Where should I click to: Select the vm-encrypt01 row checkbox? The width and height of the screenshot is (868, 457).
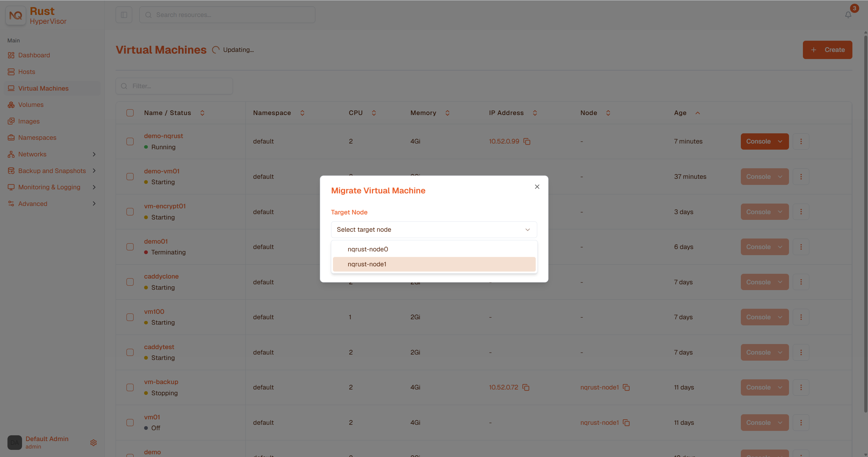click(130, 212)
